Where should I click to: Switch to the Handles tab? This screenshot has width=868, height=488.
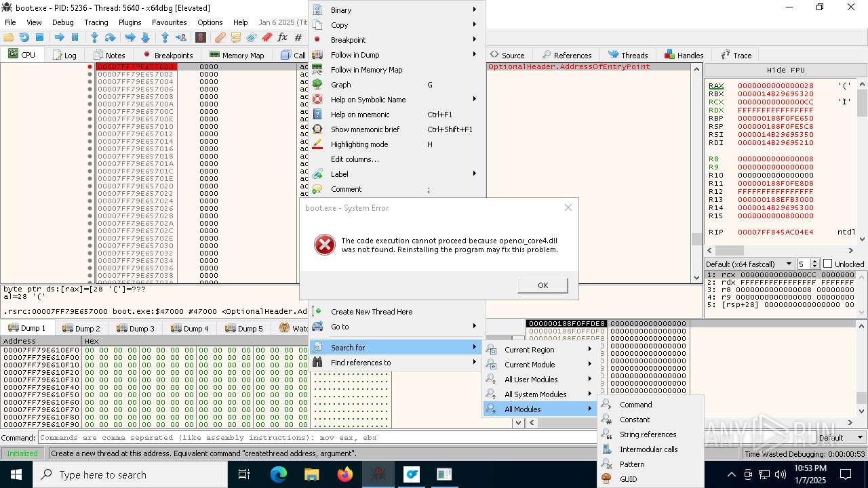pyautogui.click(x=684, y=55)
